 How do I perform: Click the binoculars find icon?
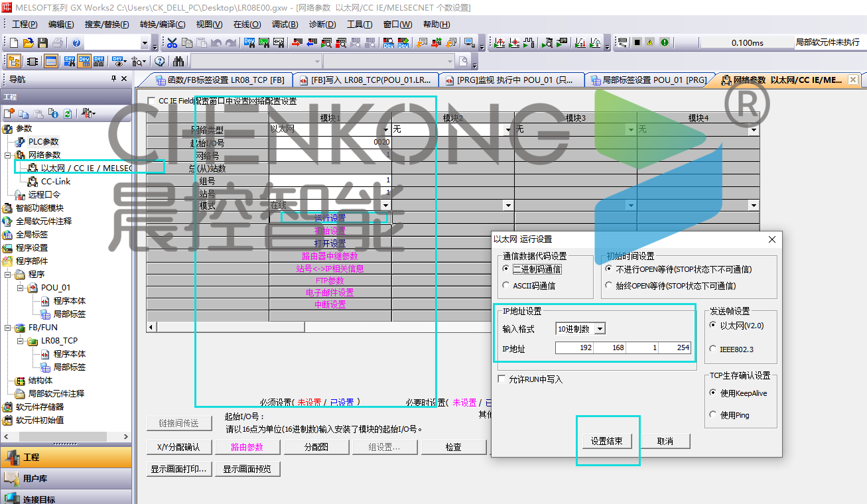click(x=178, y=62)
